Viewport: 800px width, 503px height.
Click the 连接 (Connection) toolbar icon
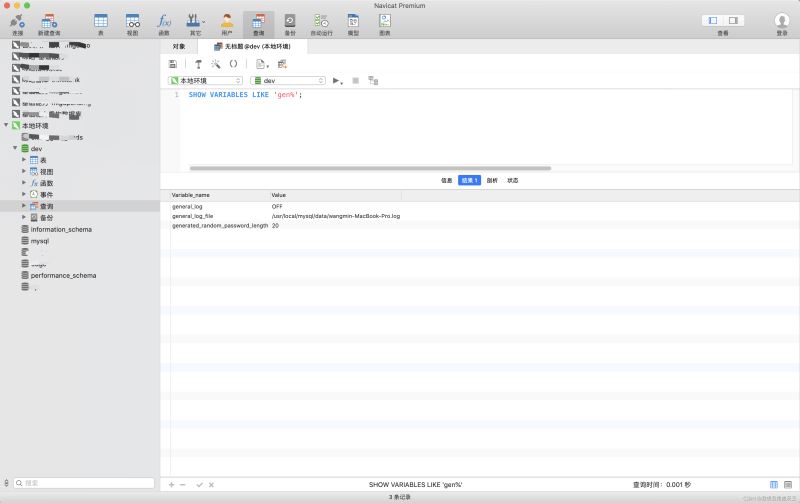point(17,22)
